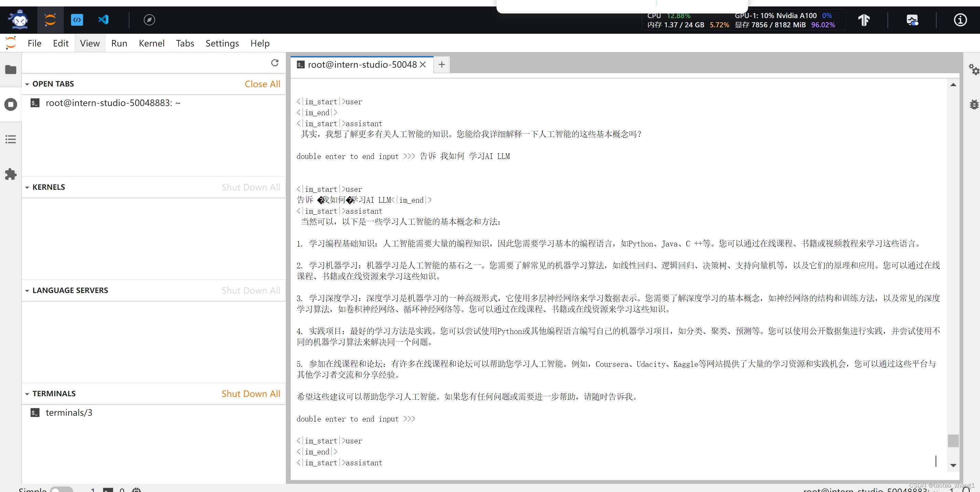Click the compass icon in the top toolbar

click(x=149, y=20)
